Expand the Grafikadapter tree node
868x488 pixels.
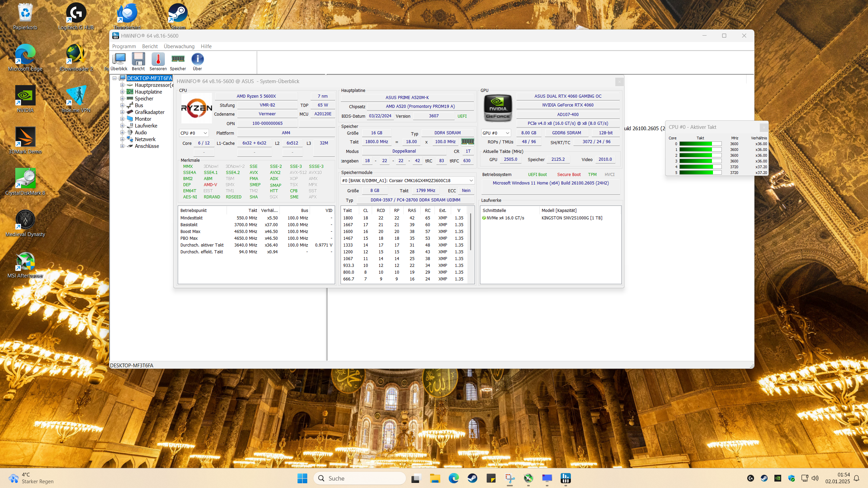(122, 112)
